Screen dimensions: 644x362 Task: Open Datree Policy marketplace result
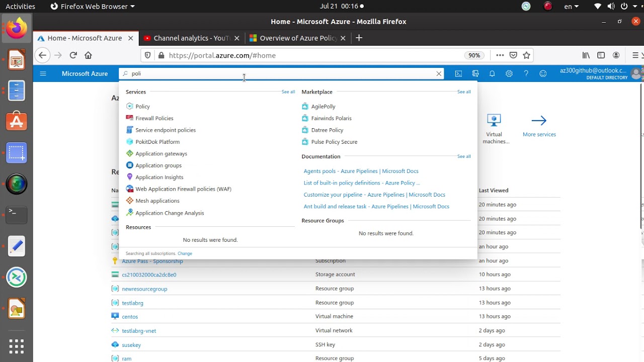327,130
